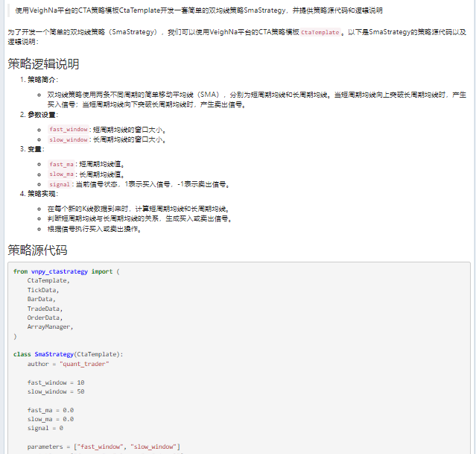Click the parameters list code line
Screen dimensions: 476x454
click(104, 447)
